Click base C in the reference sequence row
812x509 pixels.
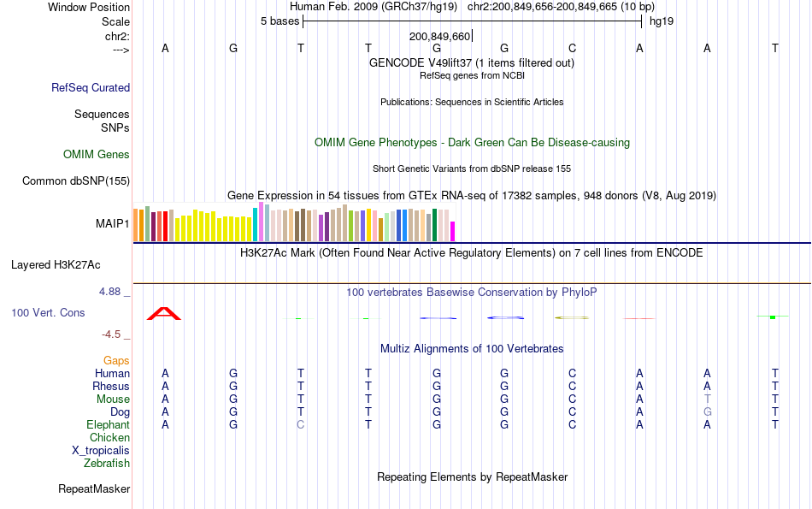click(x=572, y=48)
